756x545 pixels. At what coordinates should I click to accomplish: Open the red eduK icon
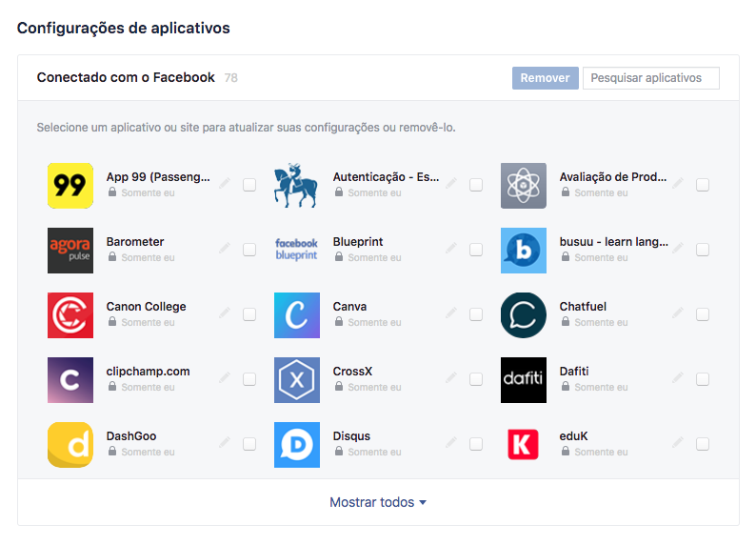(523, 444)
